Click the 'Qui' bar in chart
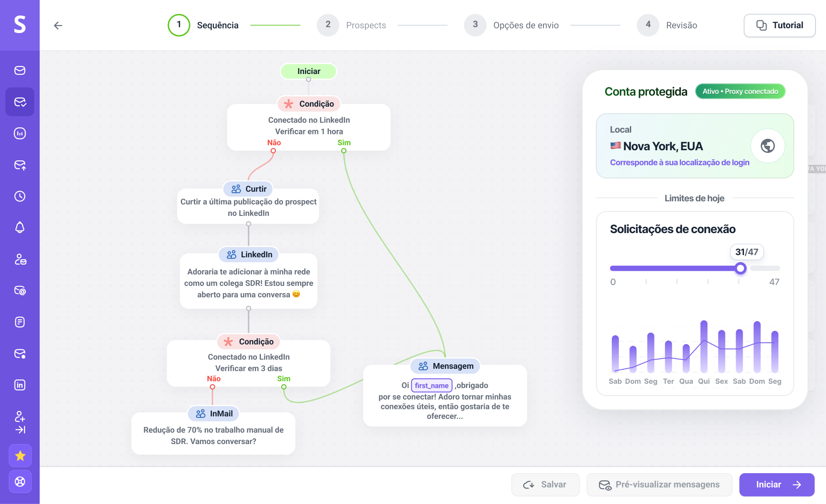Viewport: 826px width, 504px height. coord(704,347)
